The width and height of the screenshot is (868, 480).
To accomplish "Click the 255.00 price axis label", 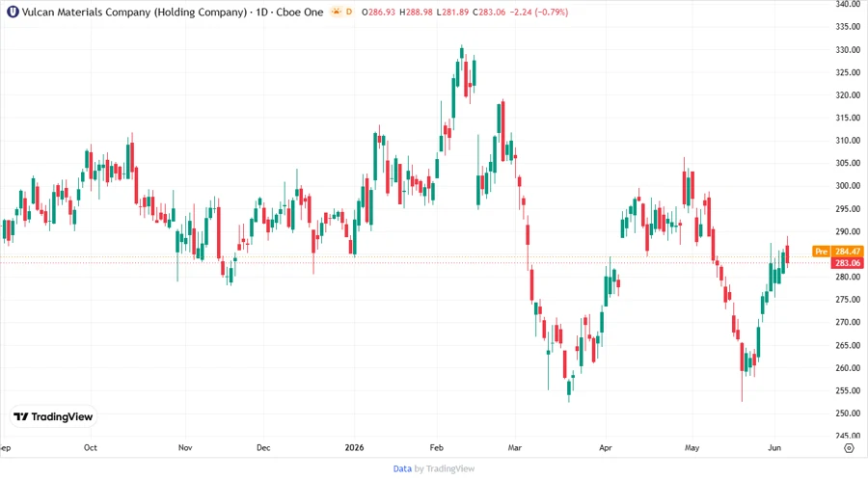I will tap(848, 390).
